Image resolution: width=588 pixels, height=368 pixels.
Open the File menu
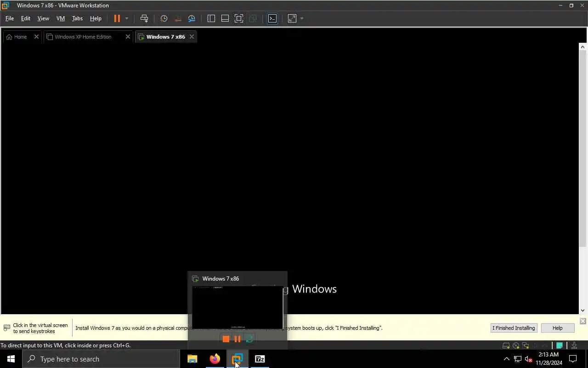(10, 18)
